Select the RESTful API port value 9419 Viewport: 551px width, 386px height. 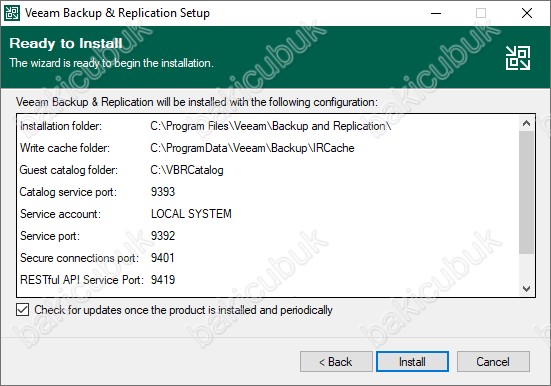tap(163, 280)
